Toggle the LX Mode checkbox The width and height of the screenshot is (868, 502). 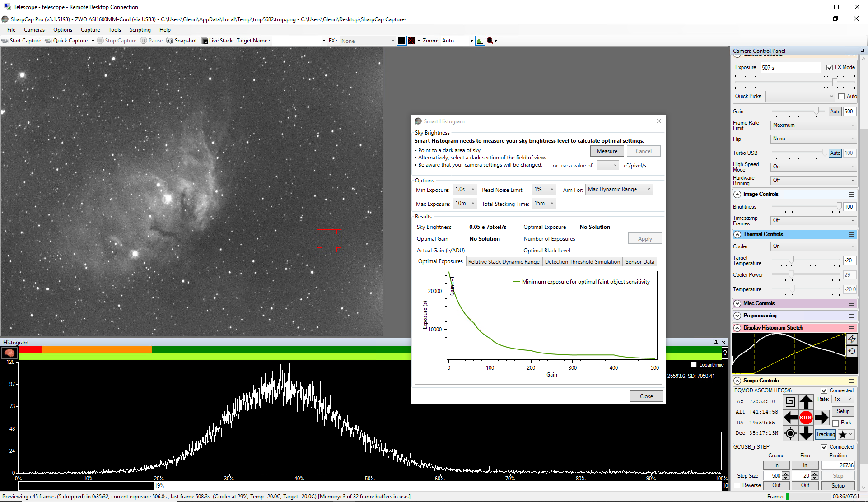(829, 67)
